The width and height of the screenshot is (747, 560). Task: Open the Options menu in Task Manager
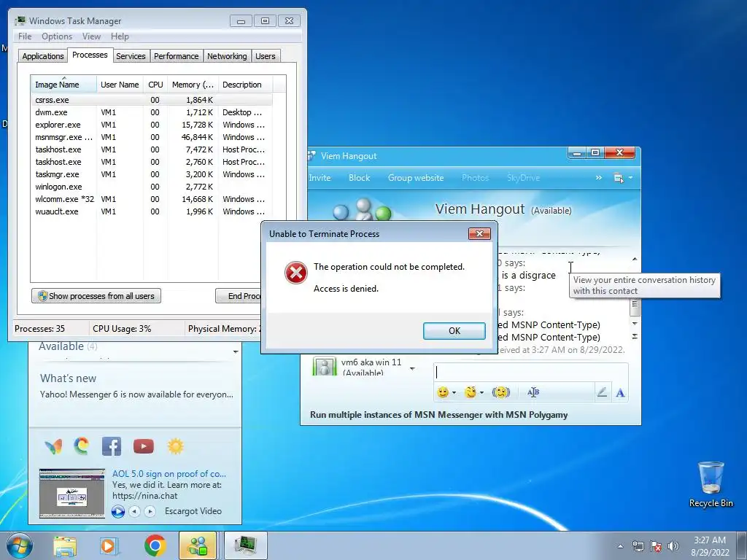(x=57, y=36)
